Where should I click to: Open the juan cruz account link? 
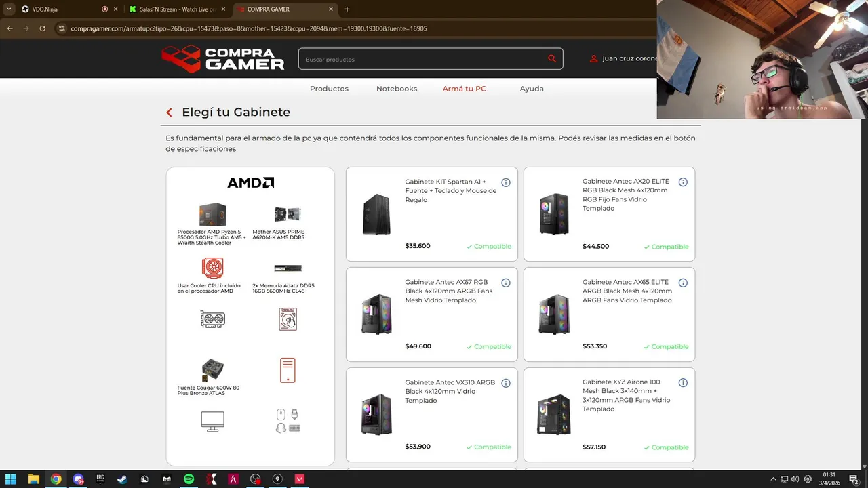coord(631,59)
